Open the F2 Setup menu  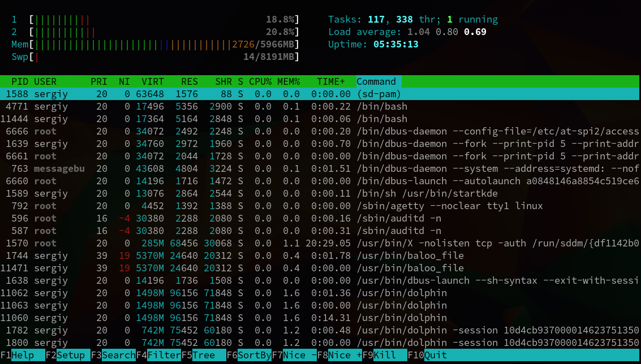(x=68, y=355)
